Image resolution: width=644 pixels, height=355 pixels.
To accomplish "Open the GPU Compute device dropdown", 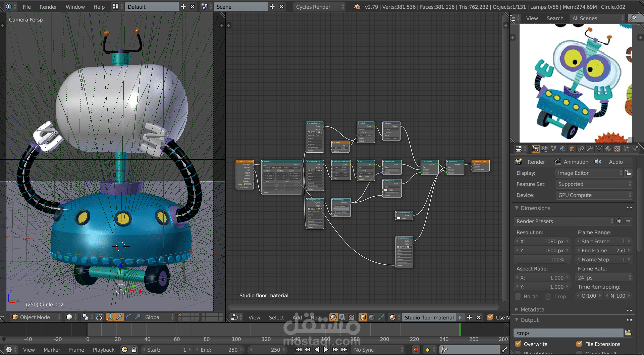I will coord(594,195).
